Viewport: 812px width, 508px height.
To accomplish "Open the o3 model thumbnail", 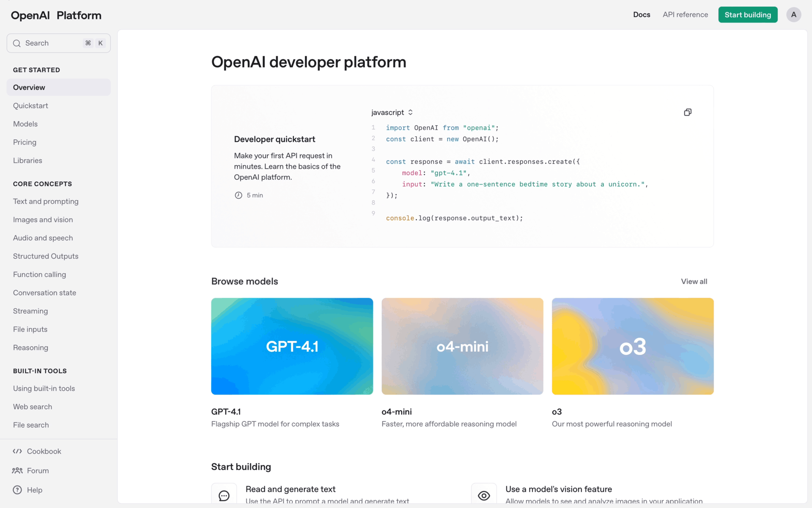I will coord(633,346).
